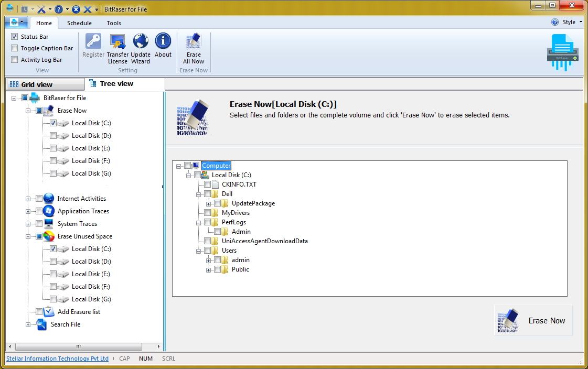This screenshot has height=369, width=588.
Task: Click drive icon for Local Disk (D:) under Erase Now
Action: tap(64, 136)
